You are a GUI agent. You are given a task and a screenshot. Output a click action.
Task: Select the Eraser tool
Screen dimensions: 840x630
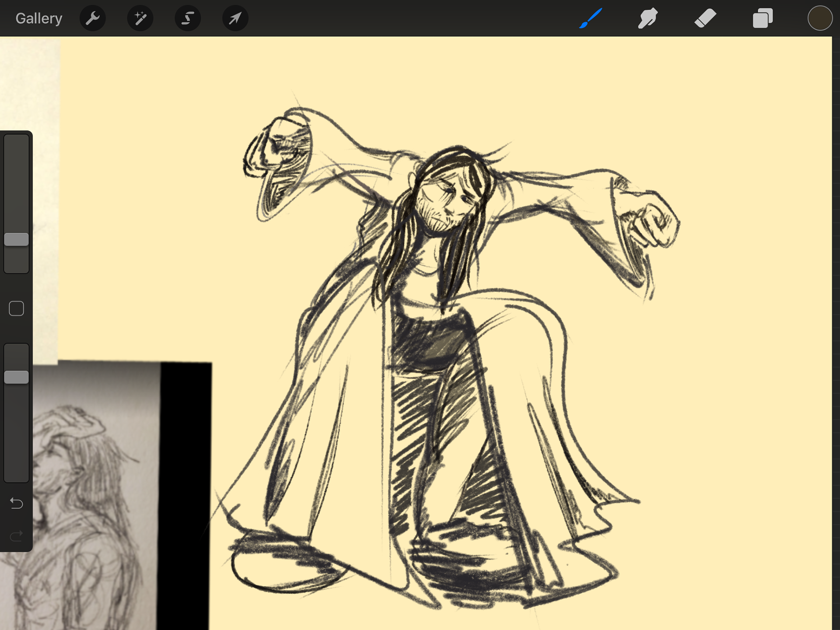pyautogui.click(x=705, y=18)
